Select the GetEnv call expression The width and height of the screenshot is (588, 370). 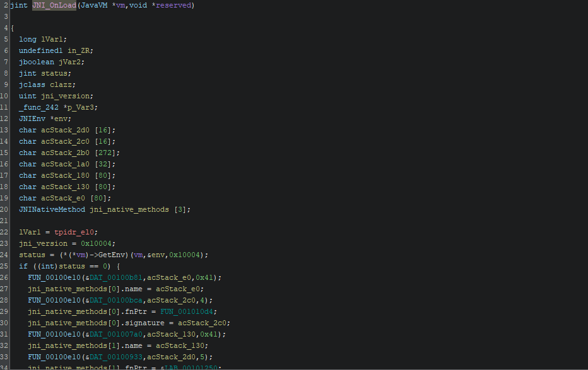(x=111, y=255)
